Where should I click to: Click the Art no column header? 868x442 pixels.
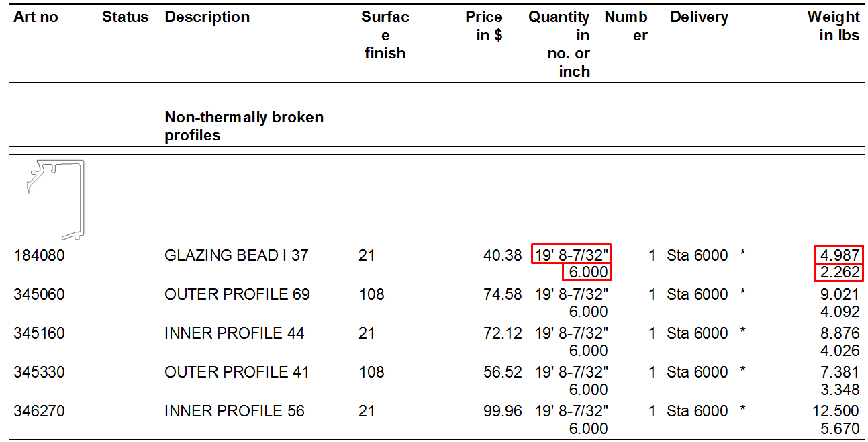tap(36, 17)
